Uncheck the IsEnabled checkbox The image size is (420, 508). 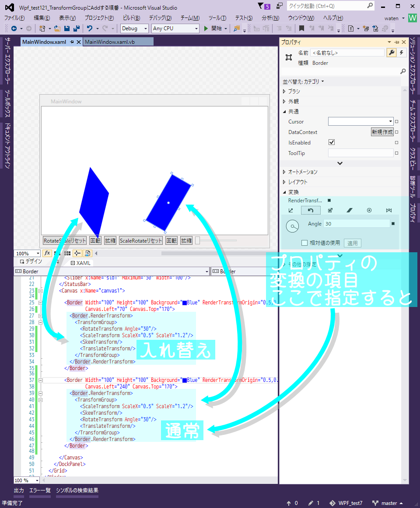332,142
